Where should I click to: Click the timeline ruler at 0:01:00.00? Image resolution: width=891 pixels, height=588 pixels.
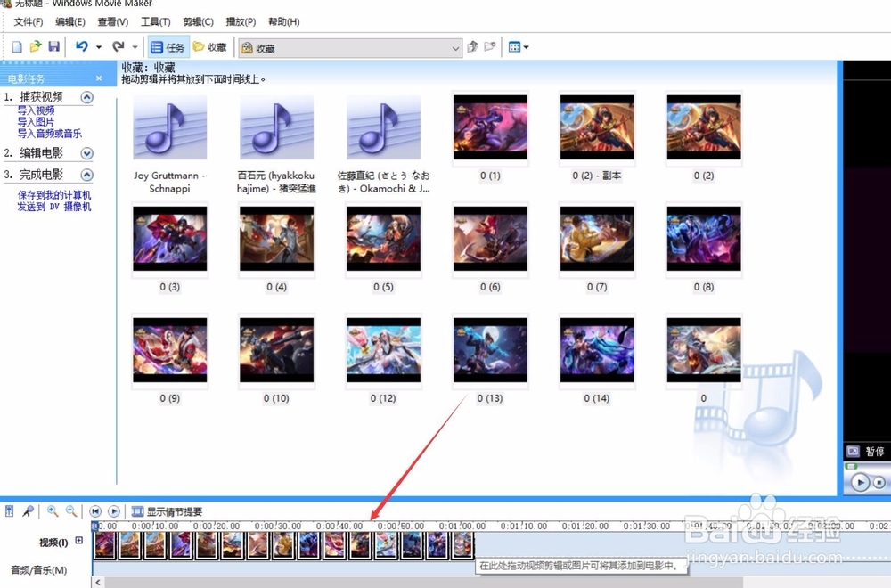click(462, 526)
